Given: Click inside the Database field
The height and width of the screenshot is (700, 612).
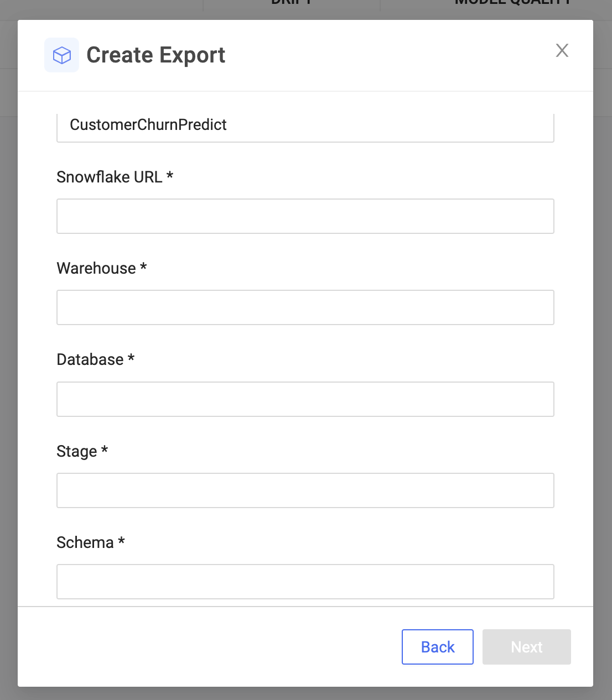Looking at the screenshot, I should (305, 399).
